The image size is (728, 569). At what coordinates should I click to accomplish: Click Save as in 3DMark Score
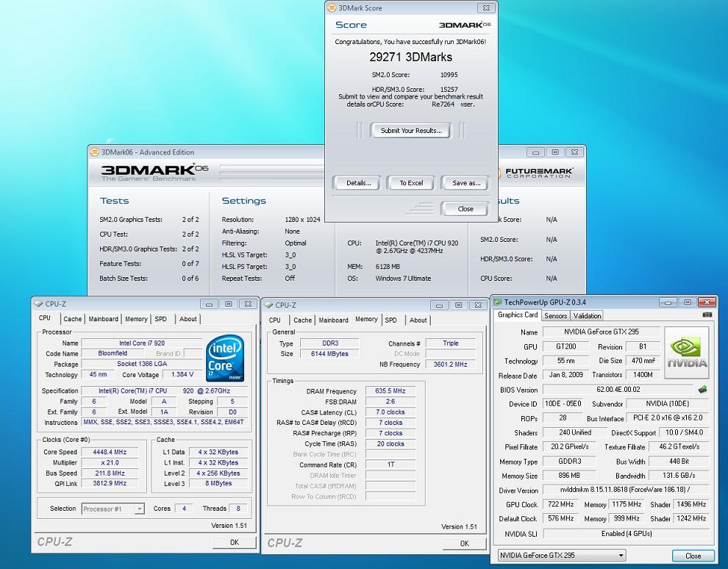pyautogui.click(x=466, y=183)
